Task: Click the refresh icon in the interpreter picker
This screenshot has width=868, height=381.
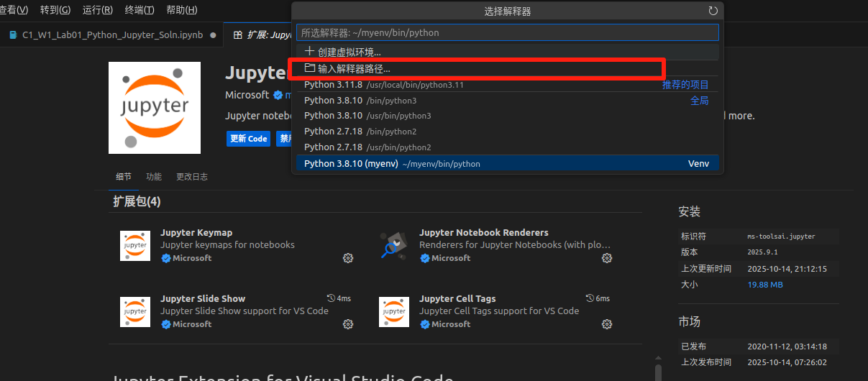Action: 713,11
